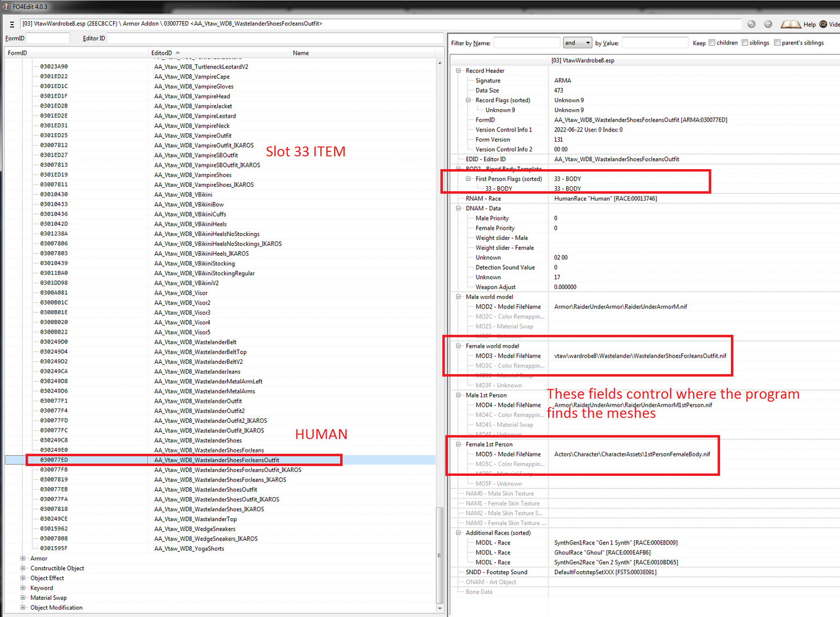The height and width of the screenshot is (617, 840).
Task: Collapse the Record Header section
Action: [458, 71]
